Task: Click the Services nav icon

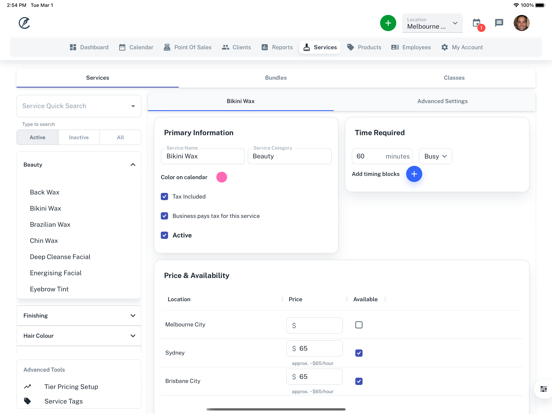Action: coord(307,47)
